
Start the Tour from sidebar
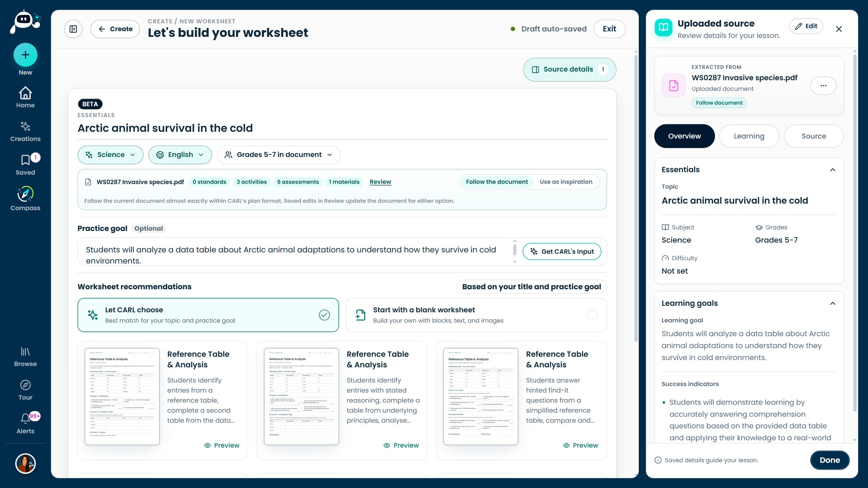pyautogui.click(x=25, y=390)
